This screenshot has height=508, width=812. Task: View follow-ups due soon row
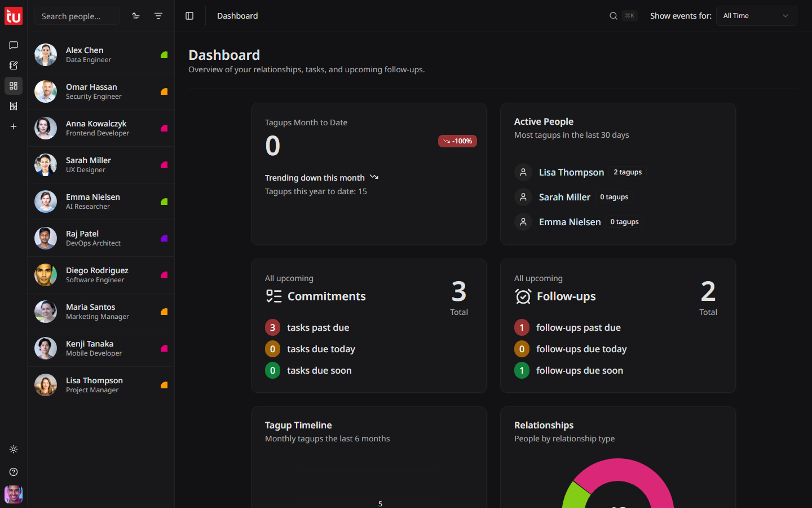pos(569,370)
